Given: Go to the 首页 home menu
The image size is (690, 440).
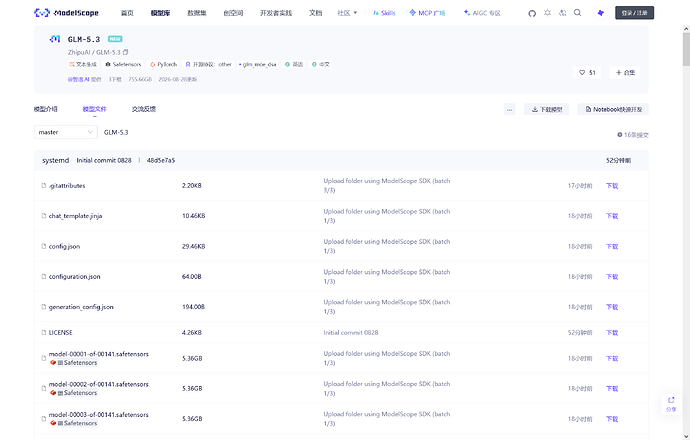Looking at the screenshot, I should point(127,13).
